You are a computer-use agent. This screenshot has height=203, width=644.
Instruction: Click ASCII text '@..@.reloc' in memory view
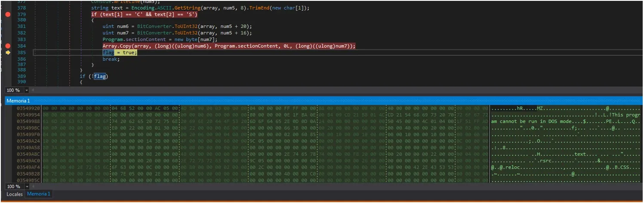coord(505,167)
